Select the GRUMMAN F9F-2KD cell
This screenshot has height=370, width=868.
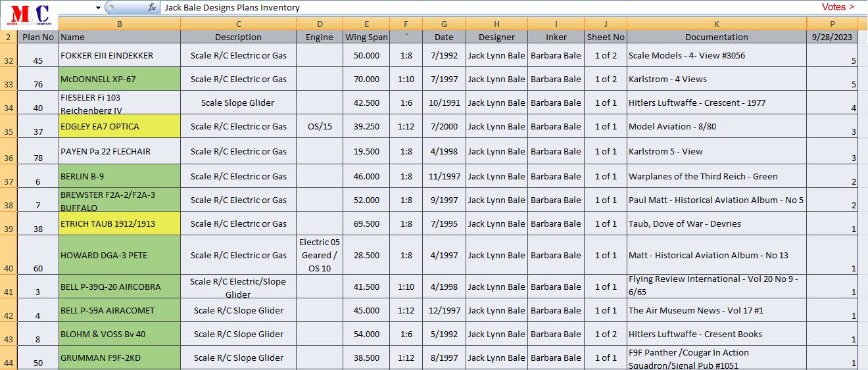(120, 358)
